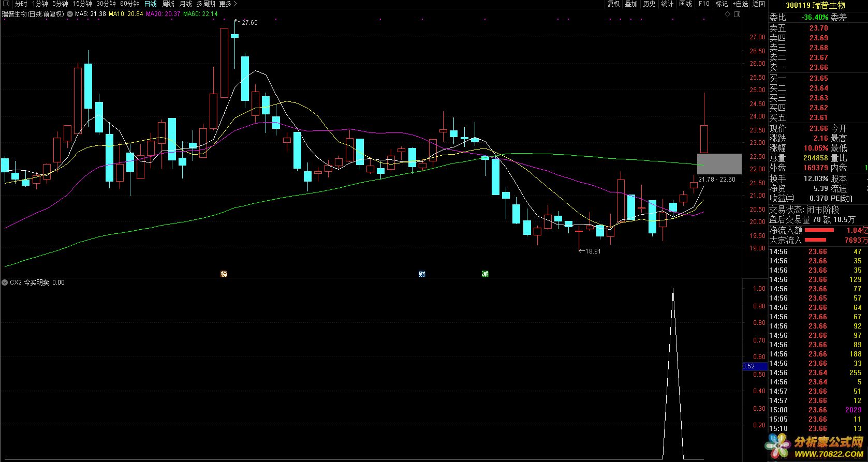This screenshot has height=462, width=868.
Task: Add stock via +自选 button
Action: pyautogui.click(x=740, y=4)
